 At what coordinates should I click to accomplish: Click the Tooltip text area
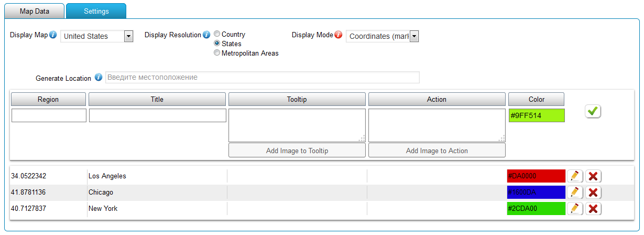297,125
